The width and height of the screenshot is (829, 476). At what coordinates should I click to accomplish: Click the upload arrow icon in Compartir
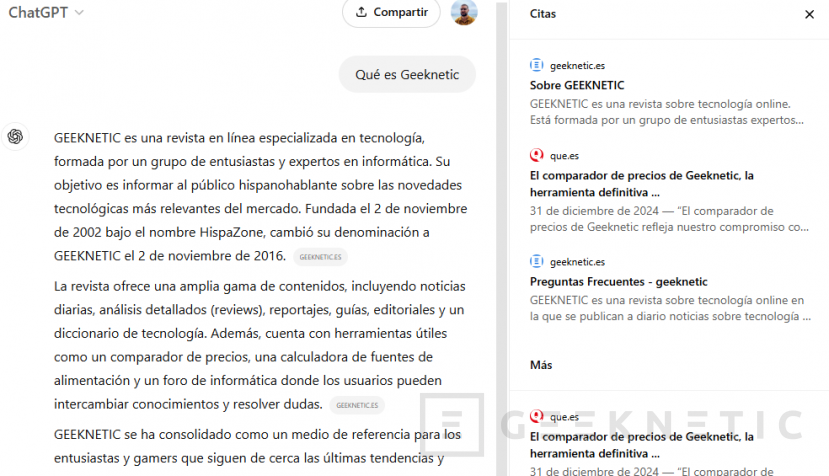click(361, 13)
